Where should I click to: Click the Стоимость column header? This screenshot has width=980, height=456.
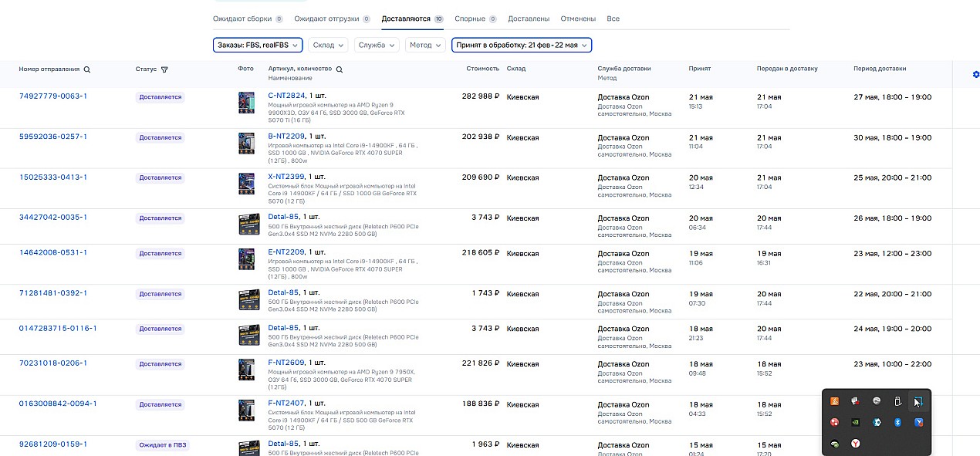[x=483, y=69]
